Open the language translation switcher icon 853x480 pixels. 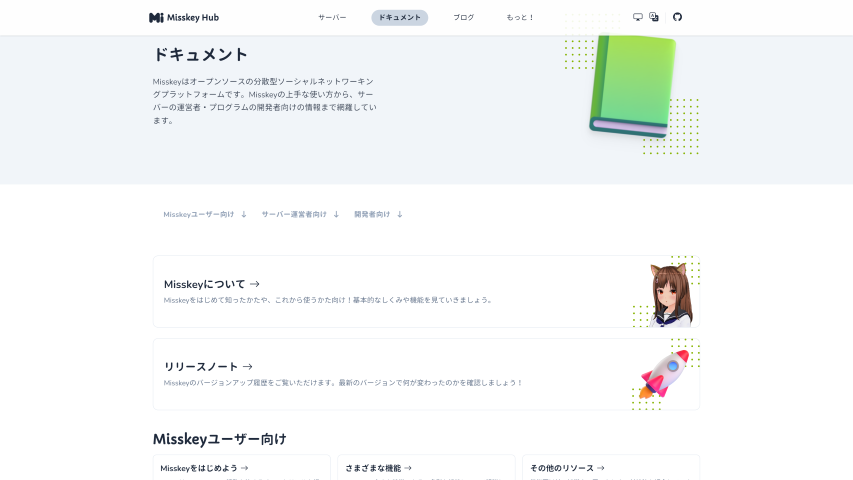tap(654, 17)
